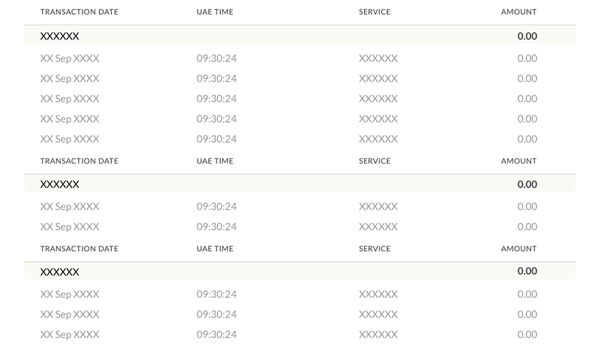Click the topmost AMOUNT column header
Screen dimensions: 600x364
click(518, 12)
